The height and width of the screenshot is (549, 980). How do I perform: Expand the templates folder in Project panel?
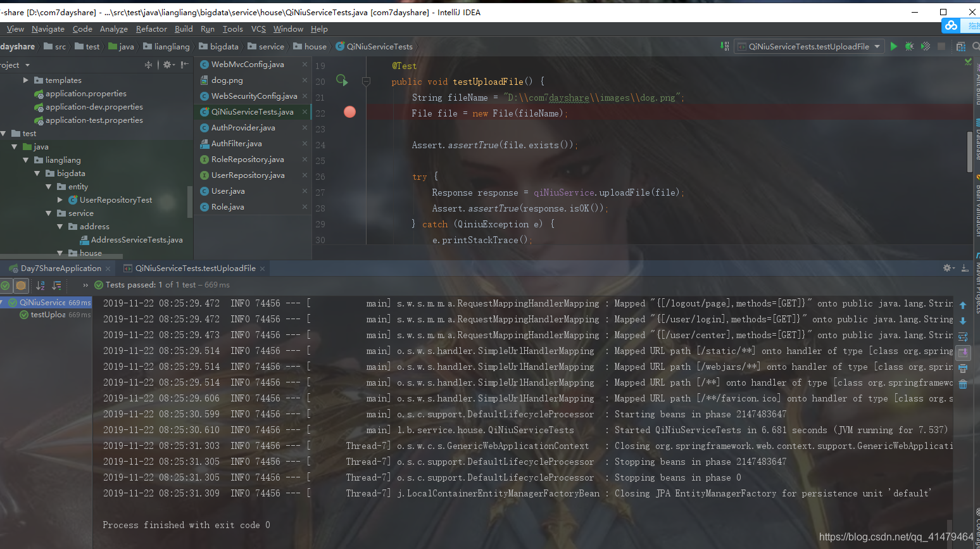pos(26,80)
